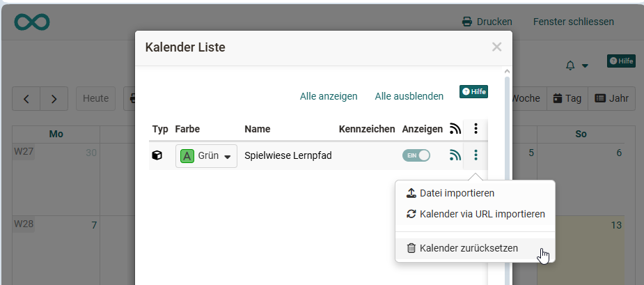
Task: Click day 13 in the calendar
Action: (x=616, y=225)
